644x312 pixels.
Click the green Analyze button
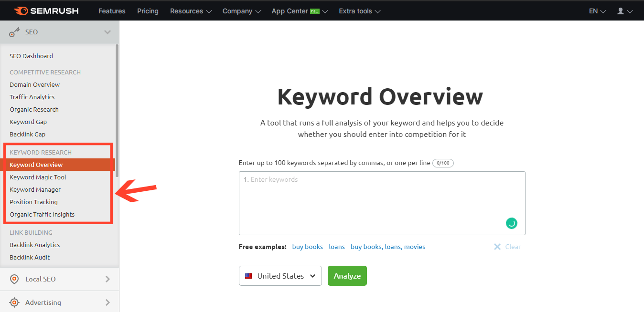point(347,276)
